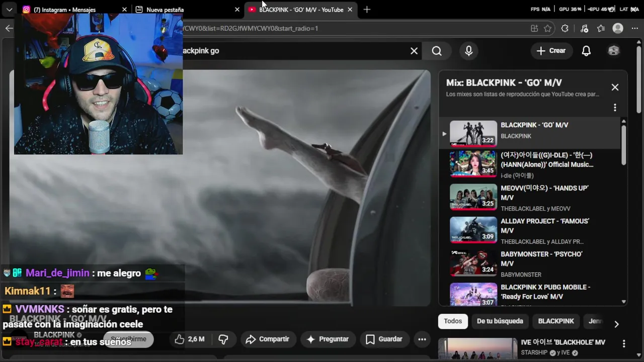The width and height of the screenshot is (644, 362).
Task: Click the Compartir share button
Action: [267, 339]
